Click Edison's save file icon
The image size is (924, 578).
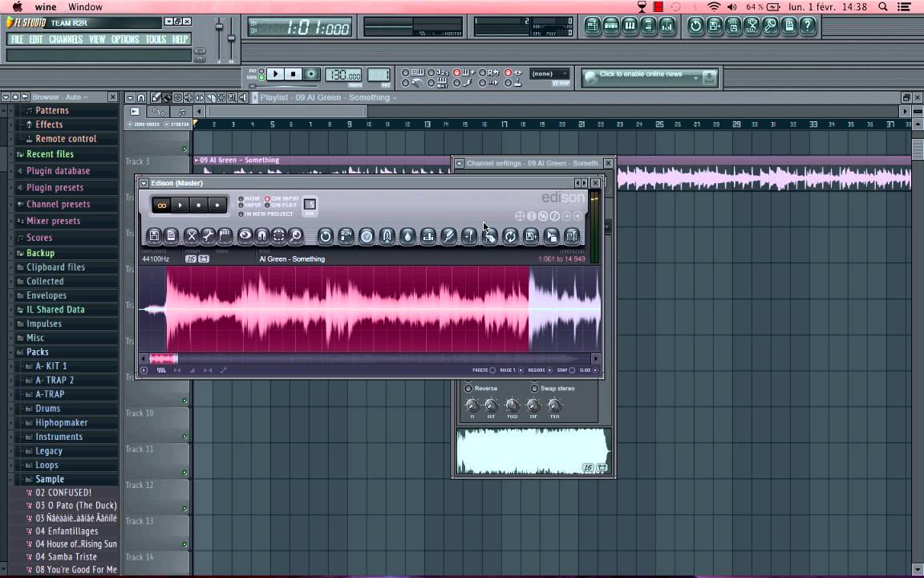click(x=154, y=236)
